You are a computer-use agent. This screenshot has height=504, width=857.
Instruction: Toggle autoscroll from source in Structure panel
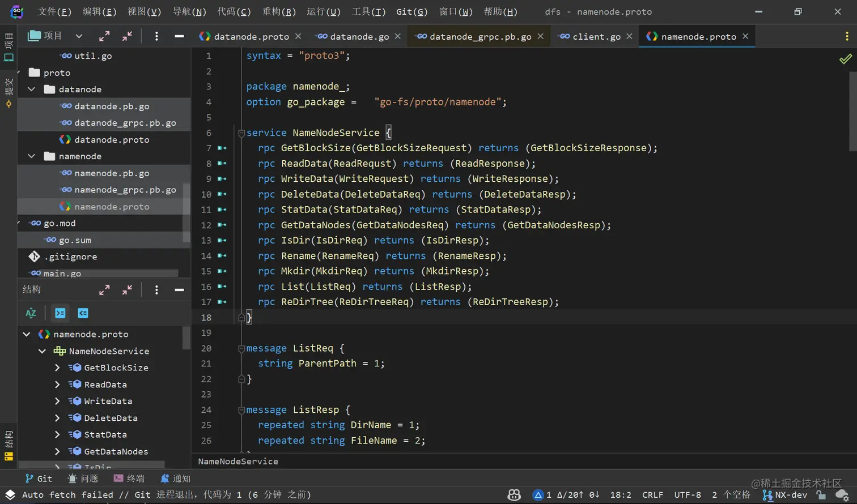(83, 313)
